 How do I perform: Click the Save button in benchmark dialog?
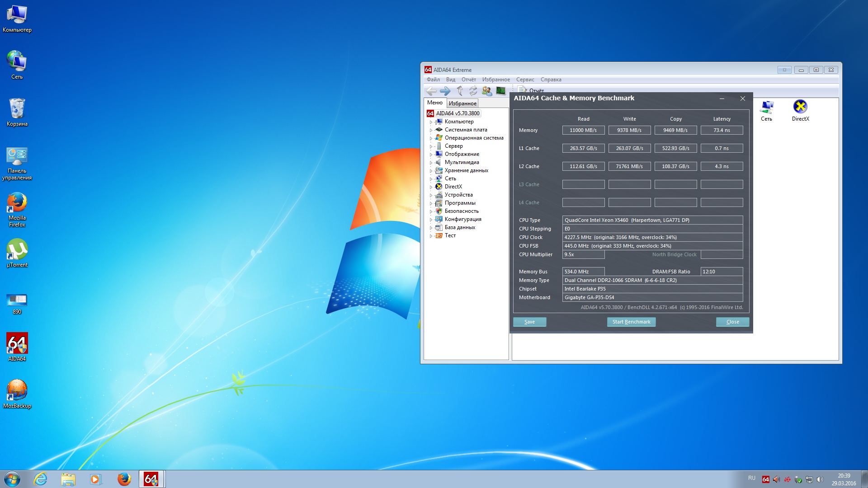[x=529, y=322]
